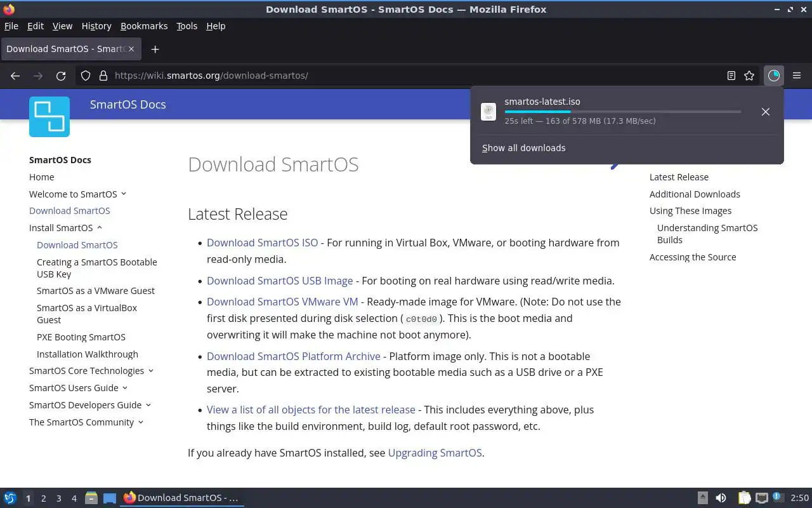Open the tracking protection shield icon
812x508 pixels.
coord(86,76)
